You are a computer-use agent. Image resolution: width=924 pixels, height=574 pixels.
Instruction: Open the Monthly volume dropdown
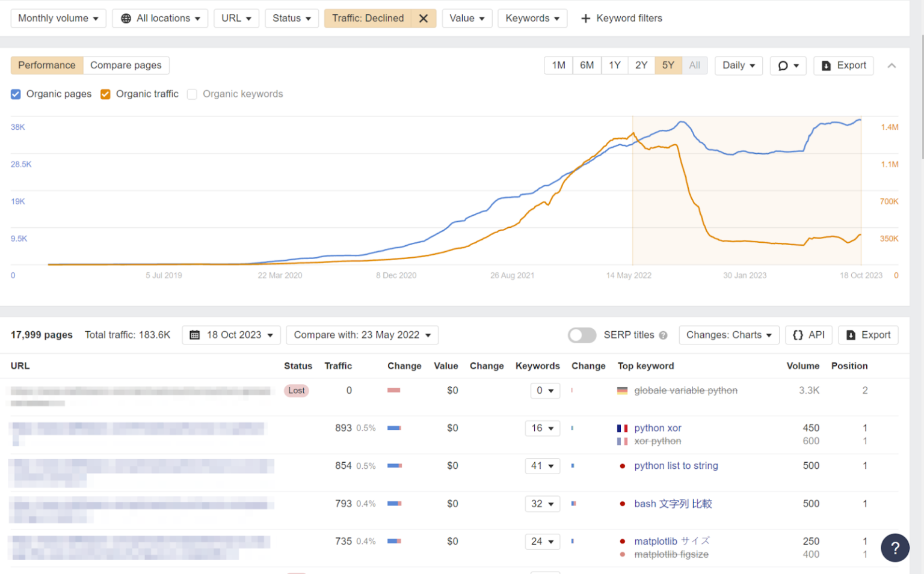coord(58,19)
